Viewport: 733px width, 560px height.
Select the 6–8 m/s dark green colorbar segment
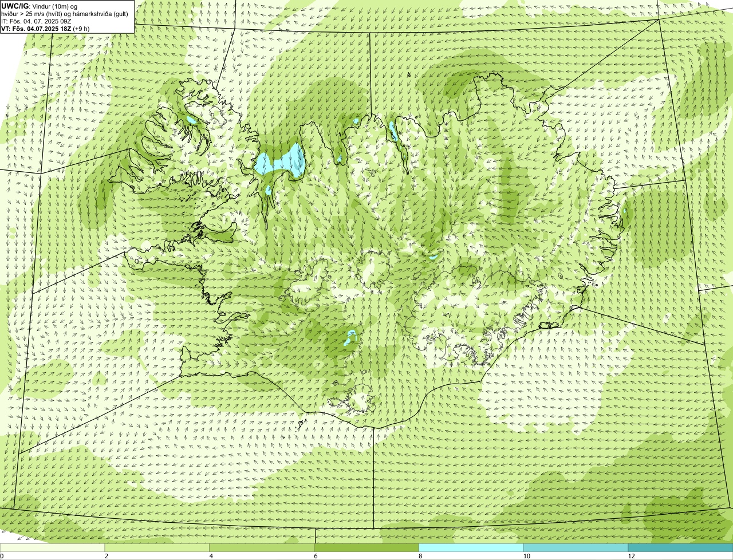point(367,548)
